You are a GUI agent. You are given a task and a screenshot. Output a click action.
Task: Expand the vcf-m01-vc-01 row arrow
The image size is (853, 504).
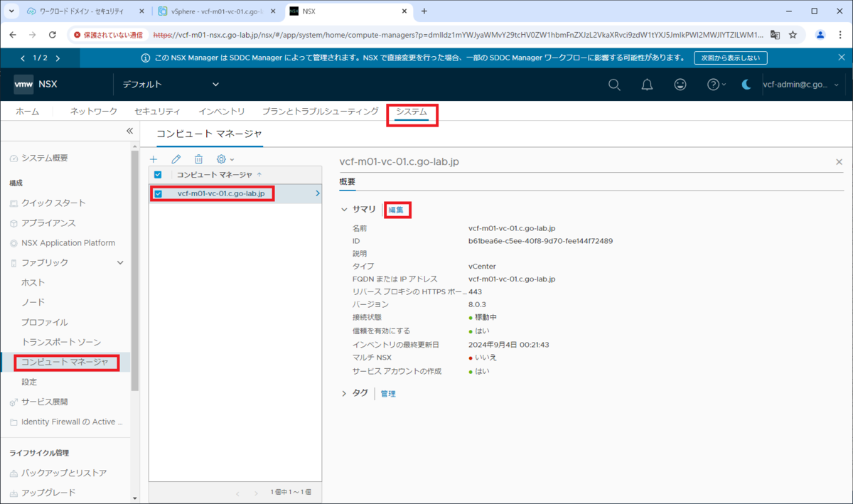(x=317, y=193)
